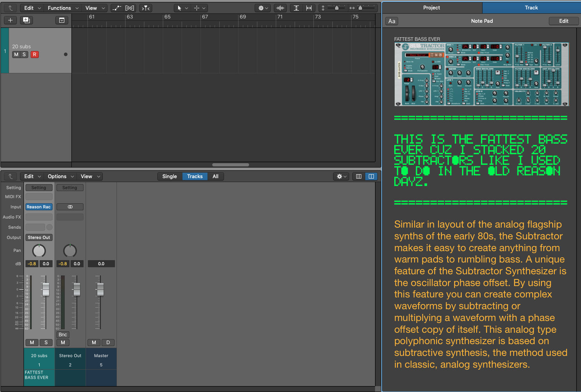This screenshot has height=392, width=581.
Task: Open the Mixer Options menu
Action: click(x=60, y=176)
